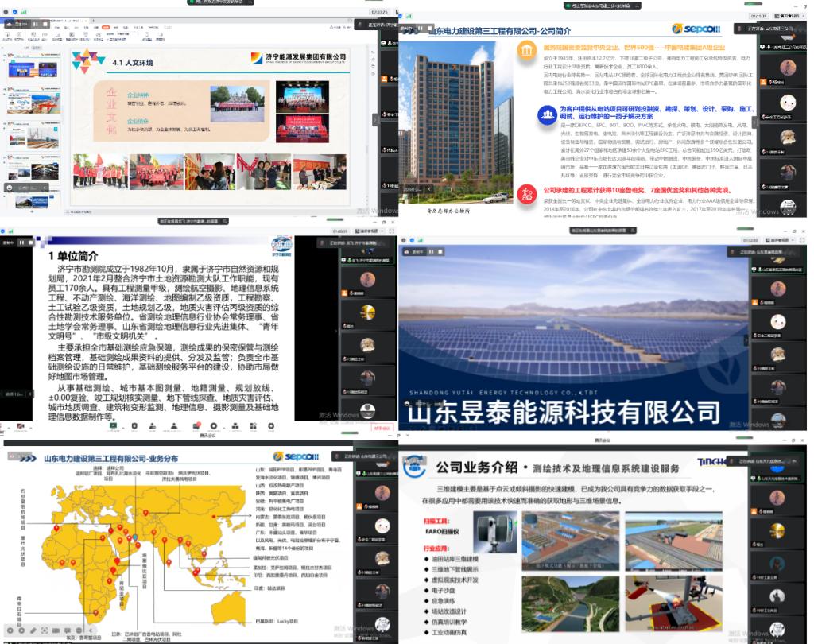The height and width of the screenshot is (644, 814).
Task: Open Manage Members icon in 单位简介 toolbar
Action: pos(173,426)
